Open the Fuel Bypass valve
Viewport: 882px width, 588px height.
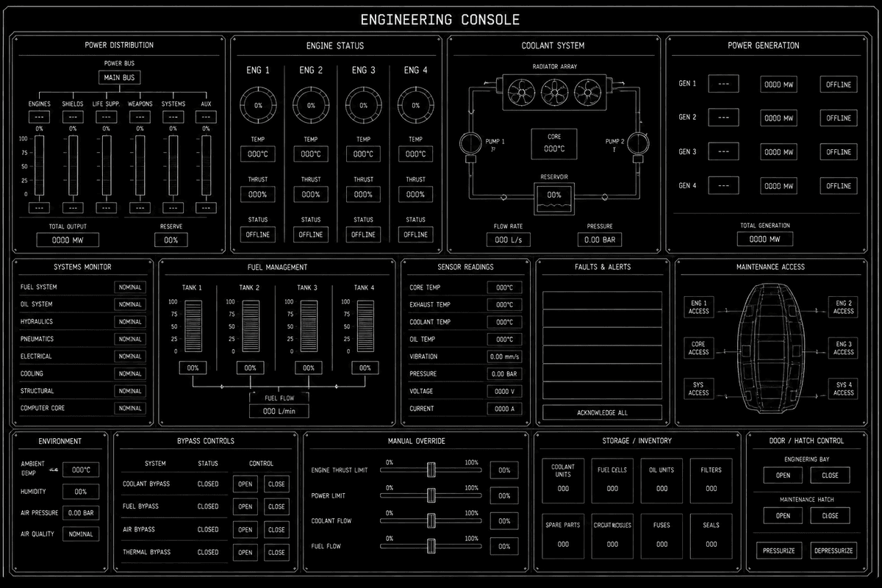[245, 506]
